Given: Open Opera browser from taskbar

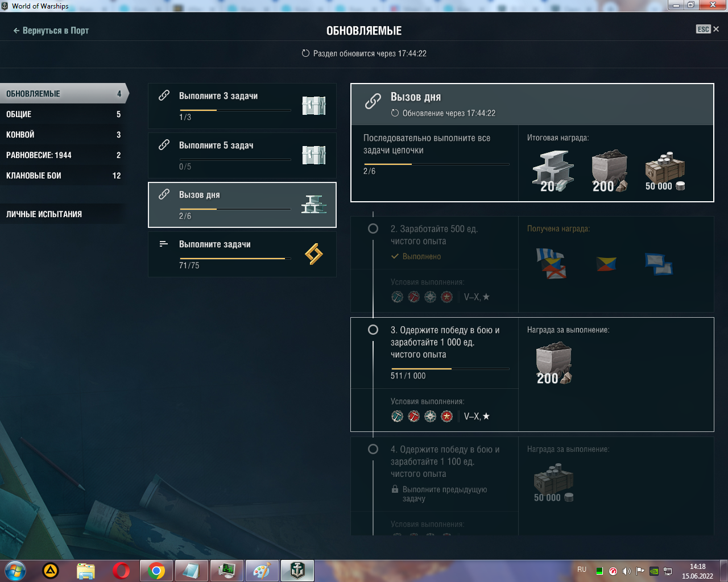Looking at the screenshot, I should [x=121, y=571].
